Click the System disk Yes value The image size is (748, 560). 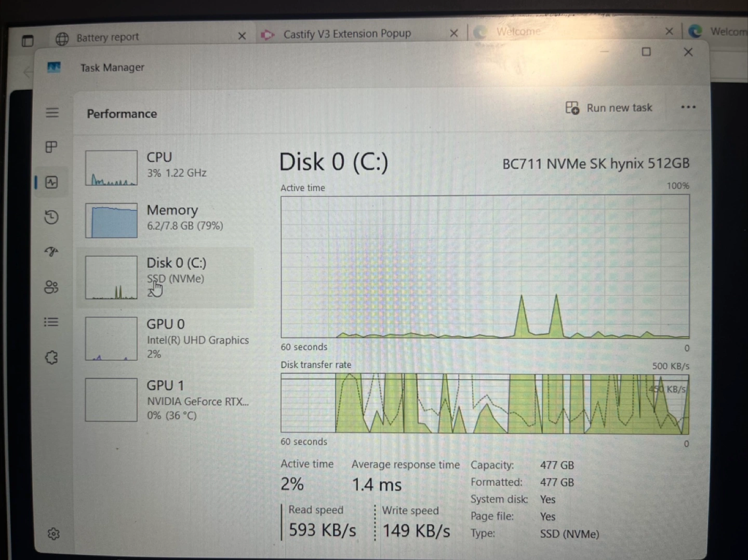547,499
